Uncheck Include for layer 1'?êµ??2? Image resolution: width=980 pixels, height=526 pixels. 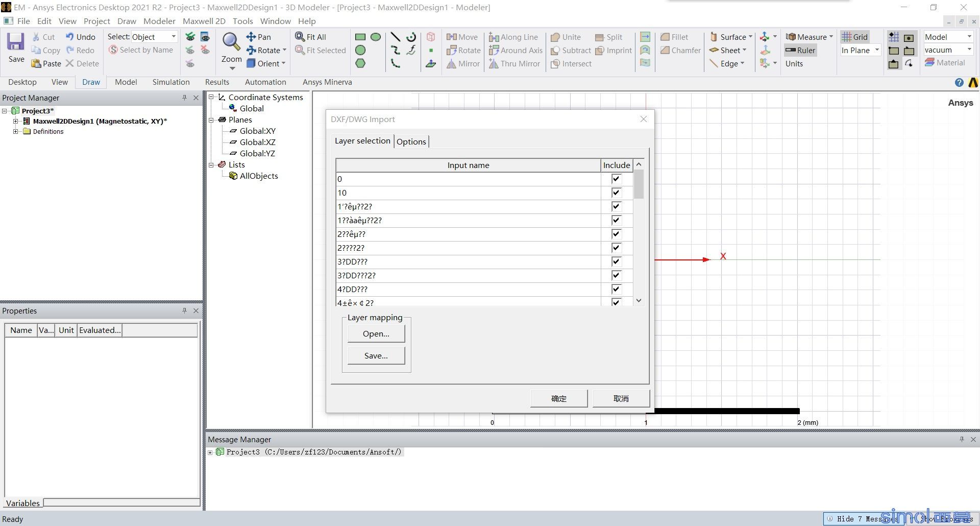(616, 206)
